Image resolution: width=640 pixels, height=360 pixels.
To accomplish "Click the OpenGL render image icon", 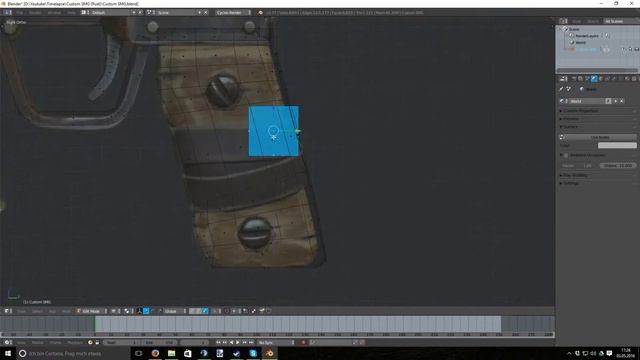I will click(x=262, y=311).
